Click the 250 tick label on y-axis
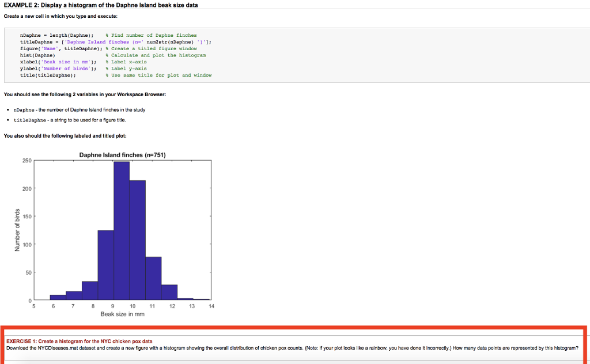The image size is (590, 364). pos(28,161)
